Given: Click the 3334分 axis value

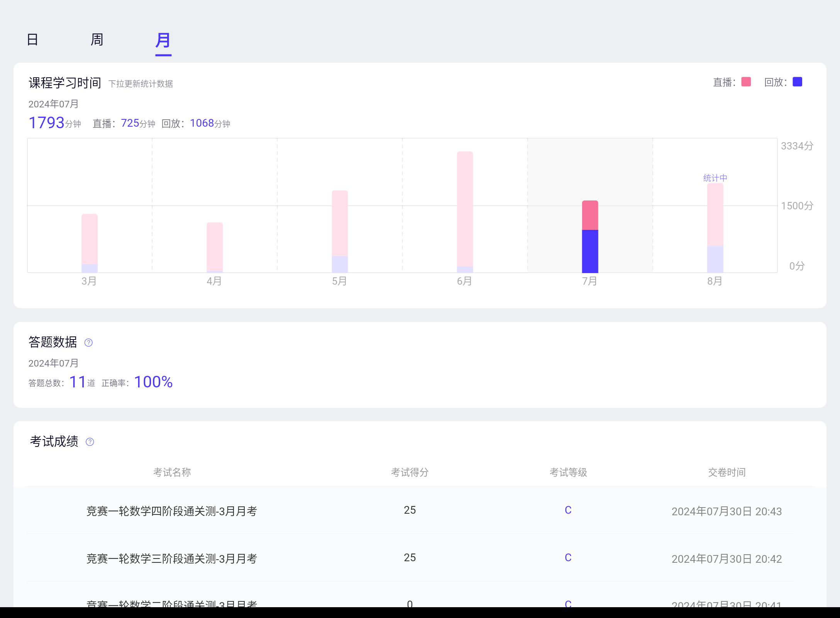Looking at the screenshot, I should 797,146.
